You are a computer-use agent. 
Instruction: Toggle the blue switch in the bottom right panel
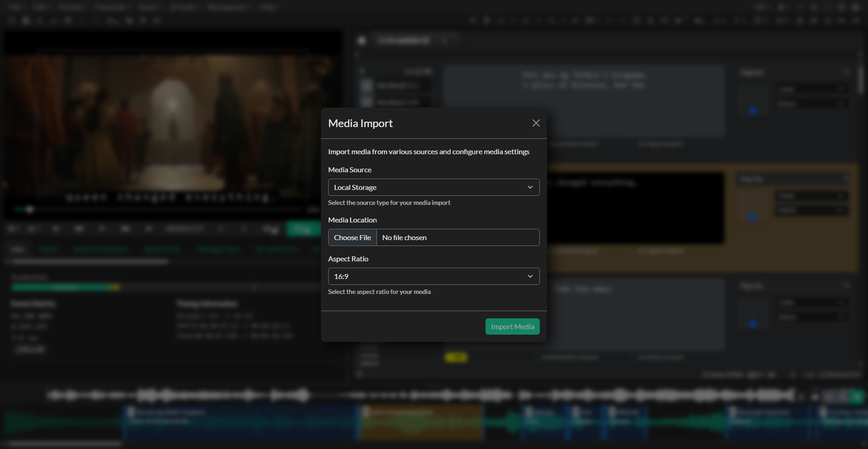[753, 324]
